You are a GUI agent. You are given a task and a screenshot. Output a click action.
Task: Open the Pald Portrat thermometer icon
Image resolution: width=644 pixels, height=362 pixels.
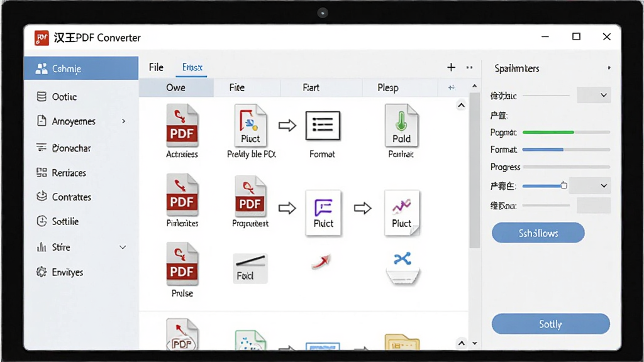coord(401,126)
